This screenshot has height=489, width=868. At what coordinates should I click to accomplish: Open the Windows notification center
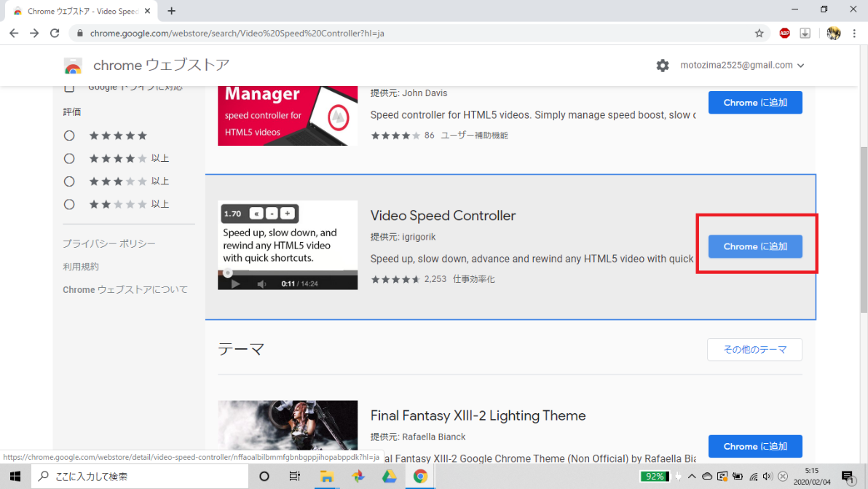pyautogui.click(x=848, y=477)
